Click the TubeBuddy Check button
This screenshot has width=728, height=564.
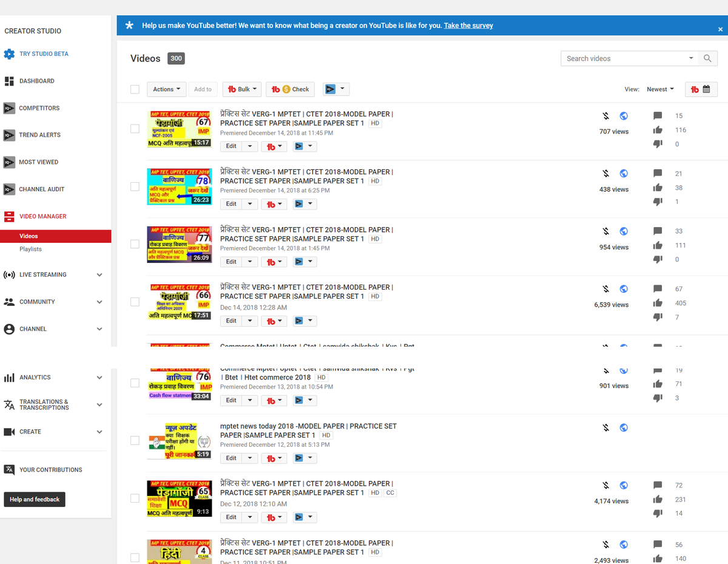[290, 89]
